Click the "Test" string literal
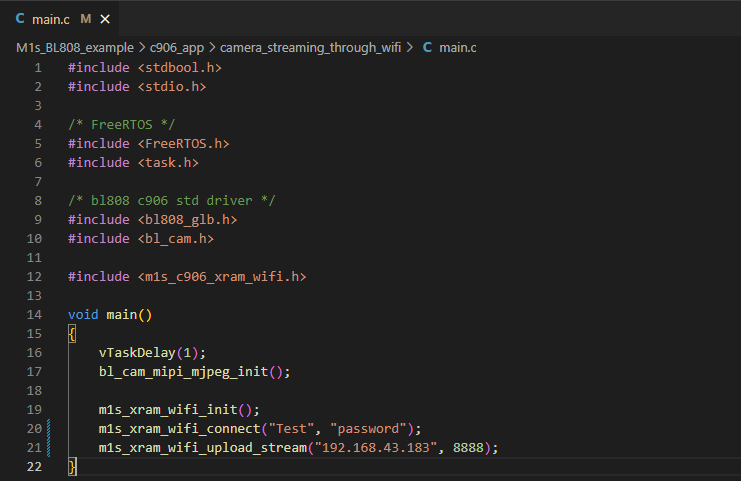Screen dimensions: 741x481 291,429
